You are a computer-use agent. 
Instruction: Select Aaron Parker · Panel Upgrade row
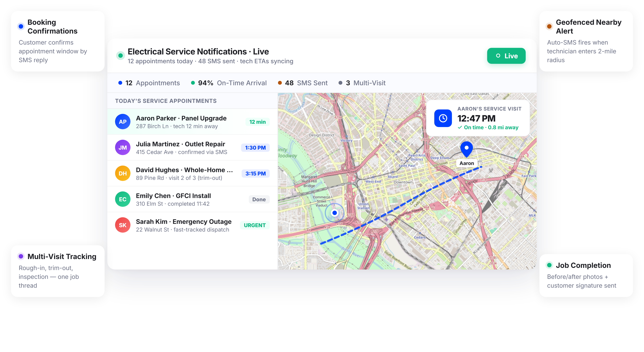pos(192,122)
